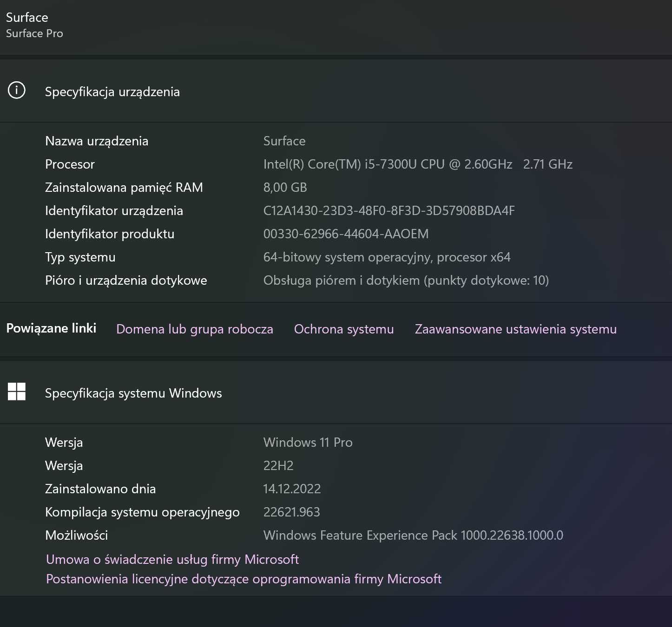Select the 8,00 GB RAM value
The width and height of the screenshot is (672, 627).
(x=285, y=187)
